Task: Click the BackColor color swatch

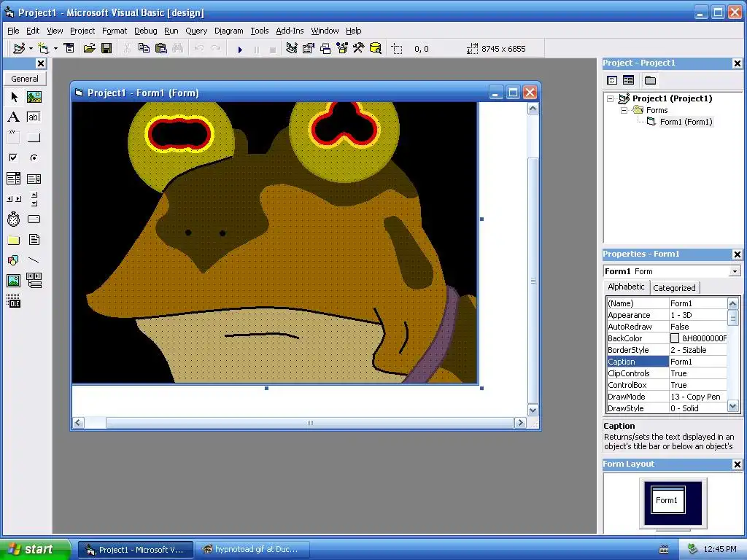Action: tap(675, 338)
